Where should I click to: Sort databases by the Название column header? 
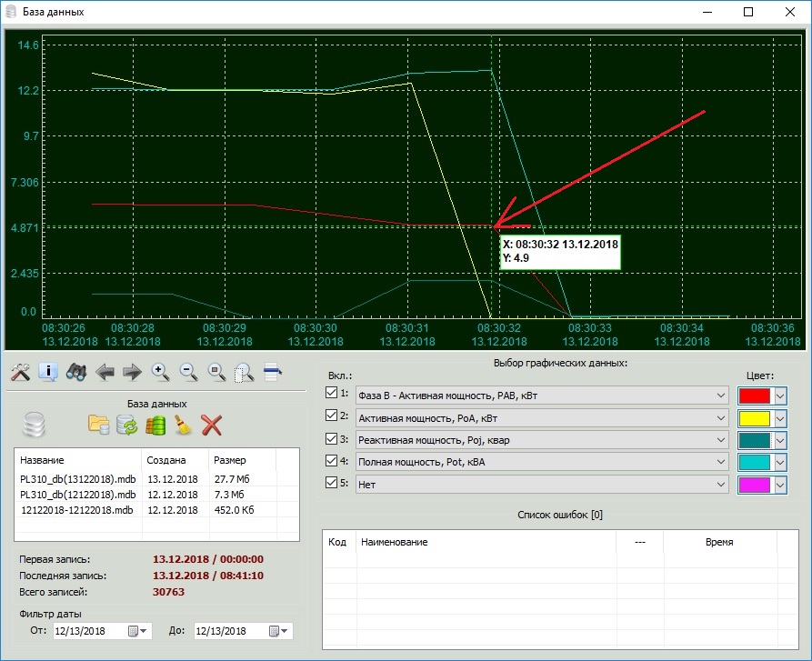click(77, 460)
